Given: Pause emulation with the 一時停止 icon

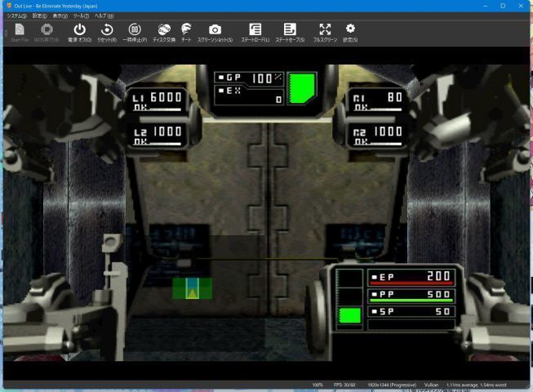Looking at the screenshot, I should pos(135,33).
